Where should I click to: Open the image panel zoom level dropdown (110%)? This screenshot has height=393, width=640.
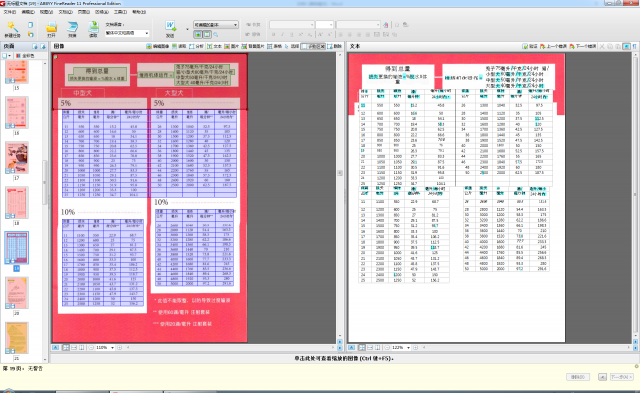[112, 348]
